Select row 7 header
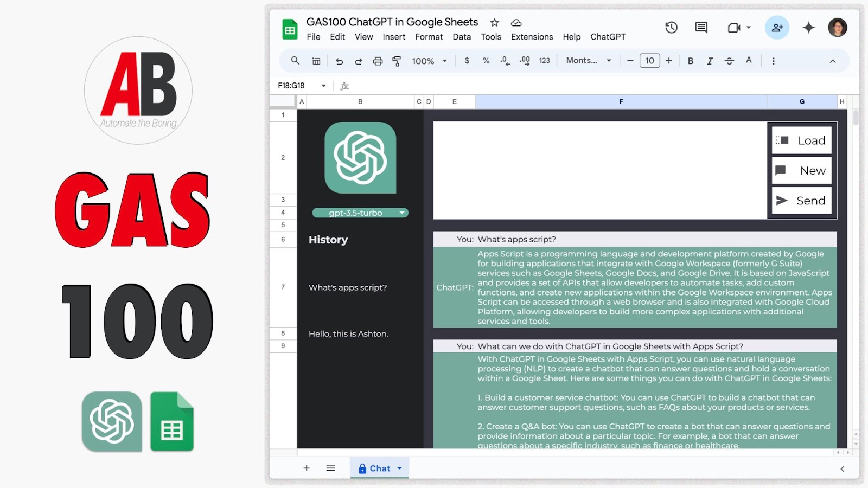Viewport: 868px width, 488px height. [x=283, y=287]
